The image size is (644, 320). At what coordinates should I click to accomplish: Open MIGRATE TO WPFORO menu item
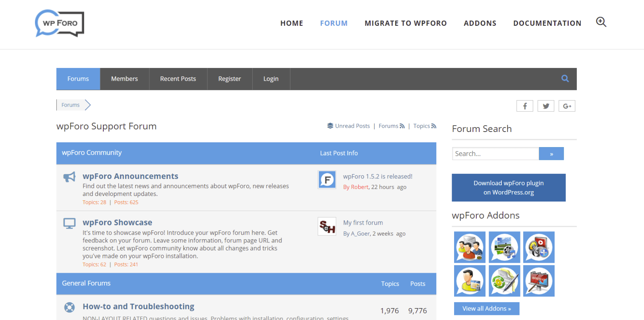coord(406,23)
